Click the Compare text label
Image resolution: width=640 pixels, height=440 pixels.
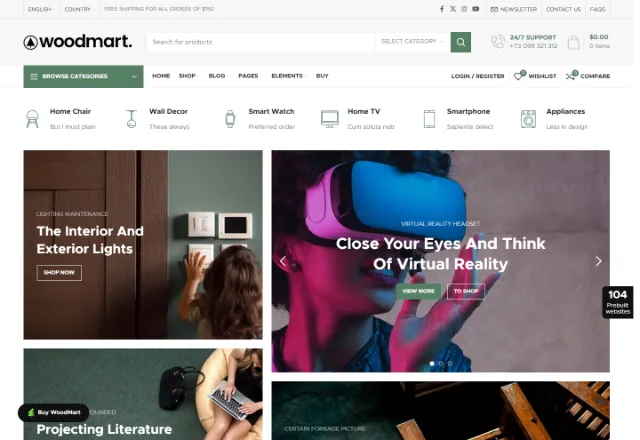click(595, 76)
